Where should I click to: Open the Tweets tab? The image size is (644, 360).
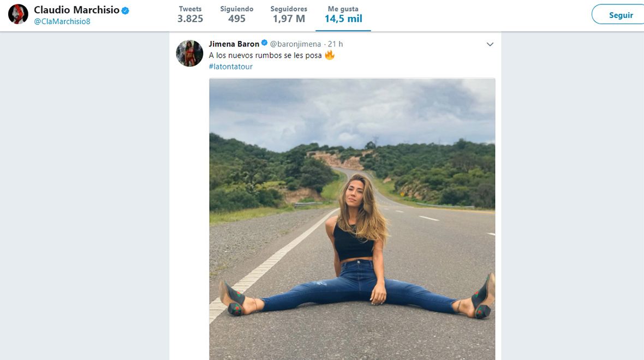(190, 9)
